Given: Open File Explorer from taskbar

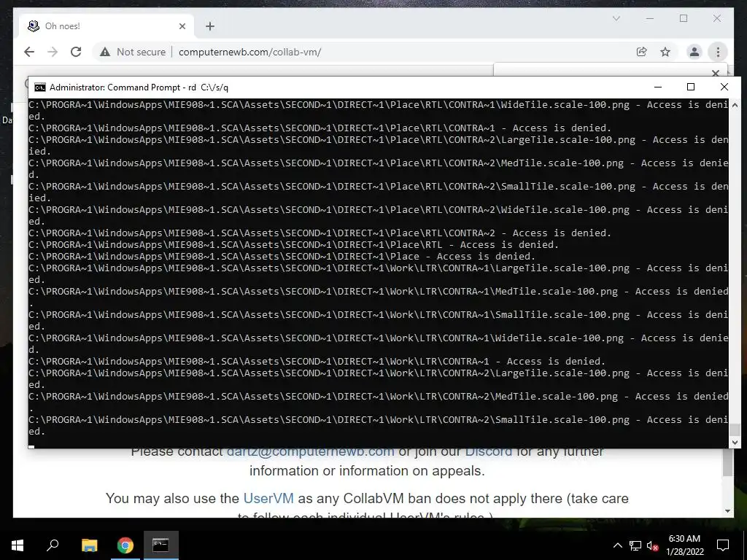Looking at the screenshot, I should [89, 545].
